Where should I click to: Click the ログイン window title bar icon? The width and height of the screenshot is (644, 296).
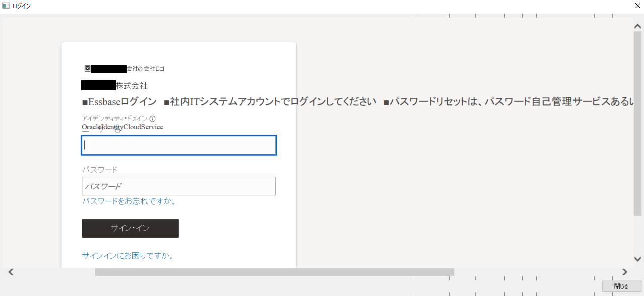coord(5,6)
